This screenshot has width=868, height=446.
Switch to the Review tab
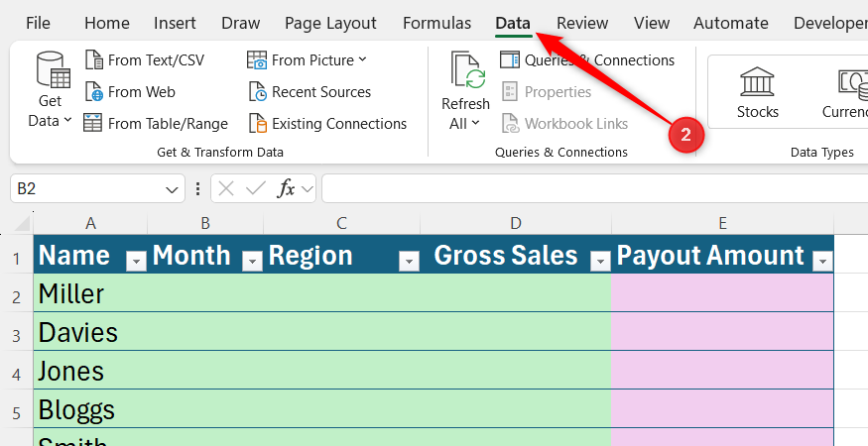point(582,23)
